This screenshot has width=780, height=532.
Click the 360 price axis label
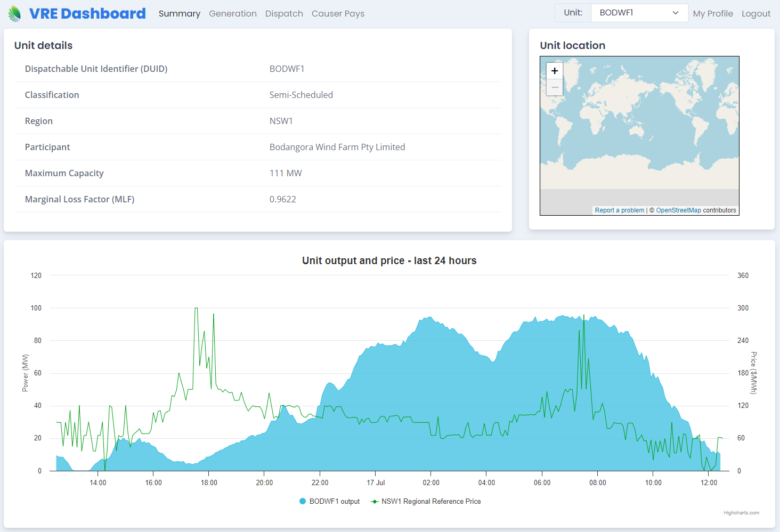pyautogui.click(x=743, y=275)
